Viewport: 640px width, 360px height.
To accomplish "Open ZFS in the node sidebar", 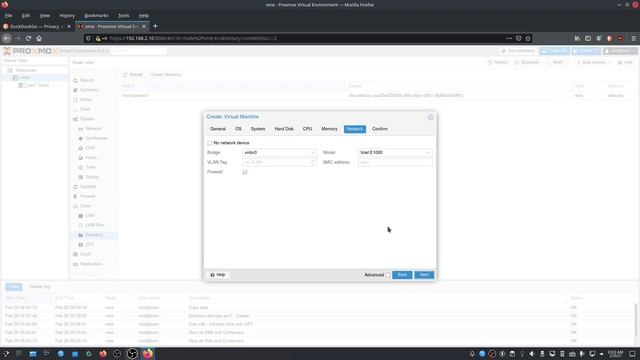I will [x=90, y=245].
